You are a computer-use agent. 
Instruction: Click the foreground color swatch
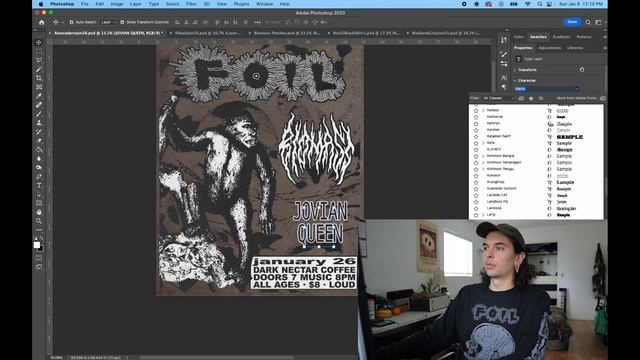(37, 245)
